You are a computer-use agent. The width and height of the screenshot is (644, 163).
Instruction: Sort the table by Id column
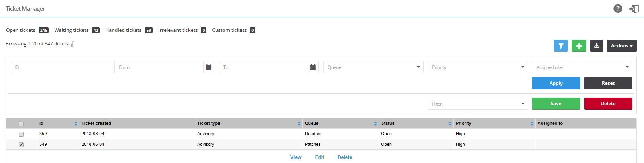tap(75, 124)
